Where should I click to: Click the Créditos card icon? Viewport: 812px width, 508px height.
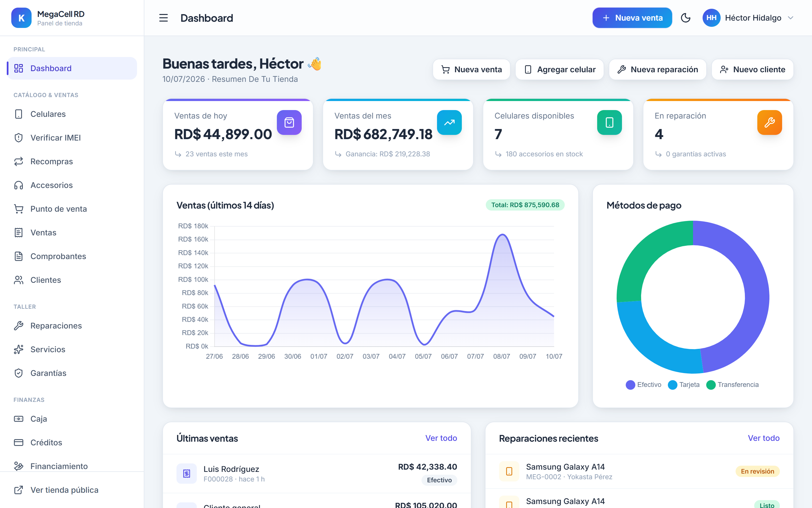[19, 443]
